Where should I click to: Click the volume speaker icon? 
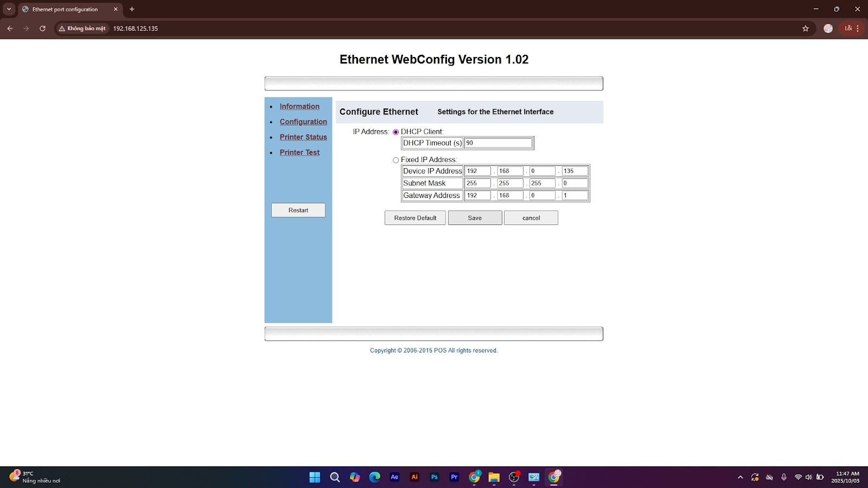[x=809, y=477]
